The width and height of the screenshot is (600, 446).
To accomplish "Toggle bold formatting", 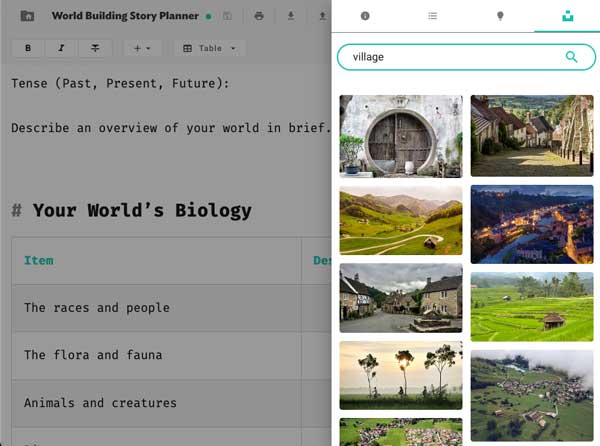I will [28, 48].
